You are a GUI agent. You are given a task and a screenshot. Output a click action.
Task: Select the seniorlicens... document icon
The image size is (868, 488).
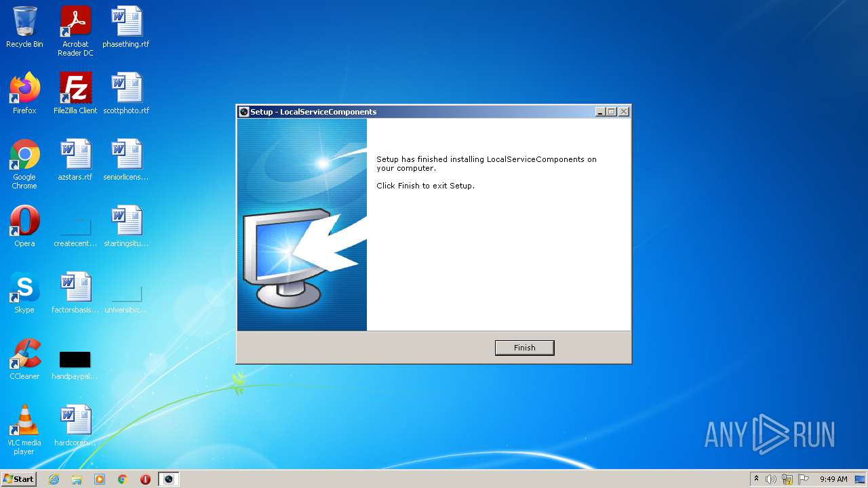[126, 160]
